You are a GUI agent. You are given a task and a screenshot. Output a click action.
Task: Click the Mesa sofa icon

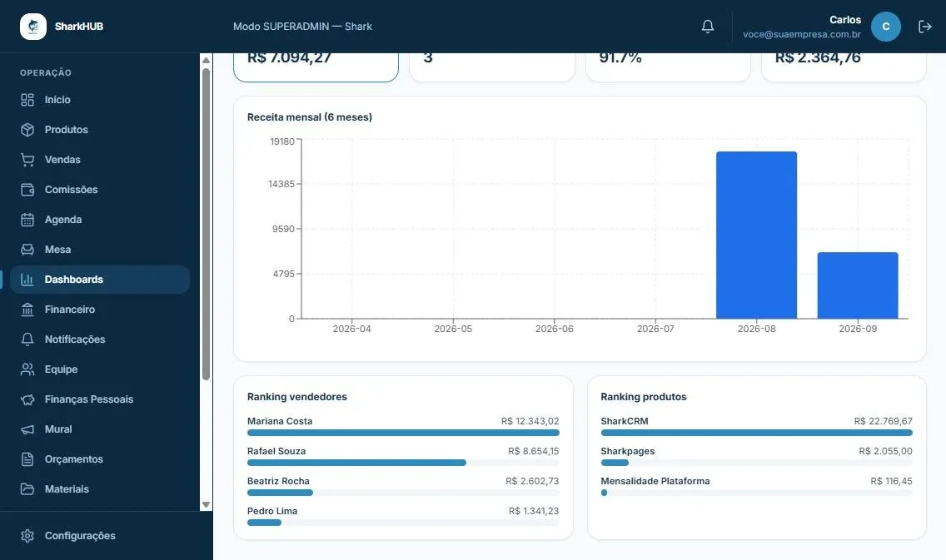[x=27, y=250]
